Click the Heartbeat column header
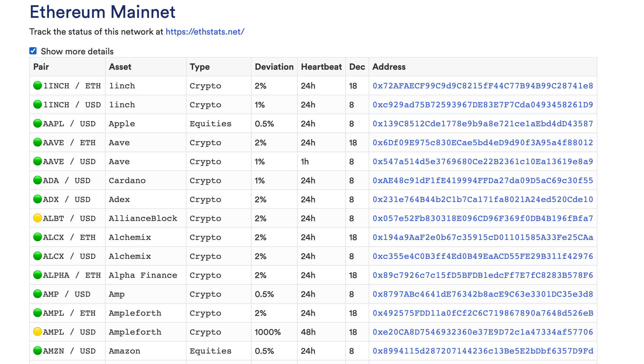 tap(321, 67)
